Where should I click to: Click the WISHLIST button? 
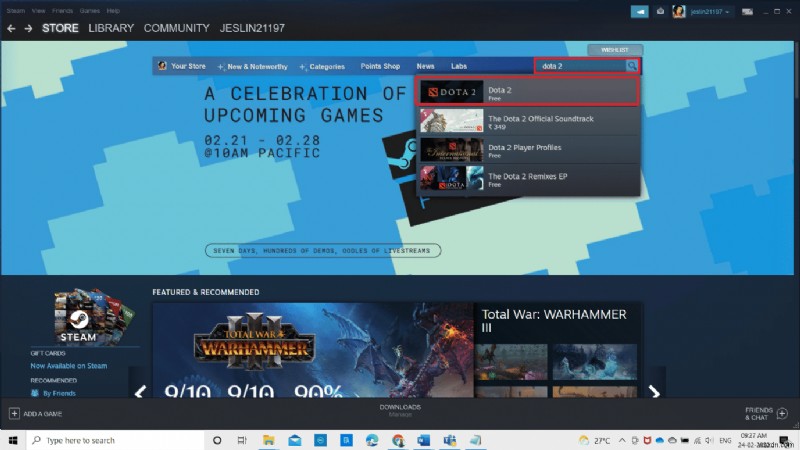615,50
